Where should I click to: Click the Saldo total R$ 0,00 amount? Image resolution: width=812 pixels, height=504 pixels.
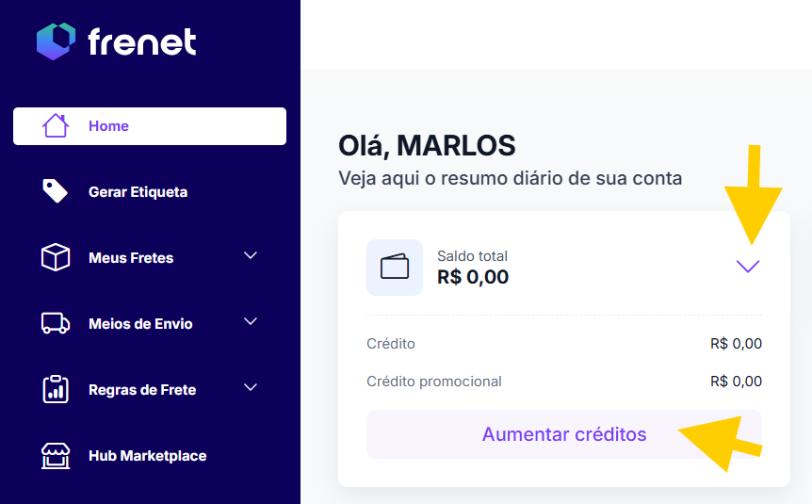click(473, 277)
